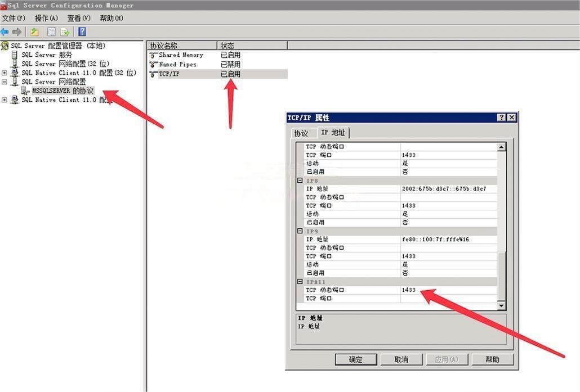
Task: Click the TCP/IP protocol icon in list
Action: [154, 74]
